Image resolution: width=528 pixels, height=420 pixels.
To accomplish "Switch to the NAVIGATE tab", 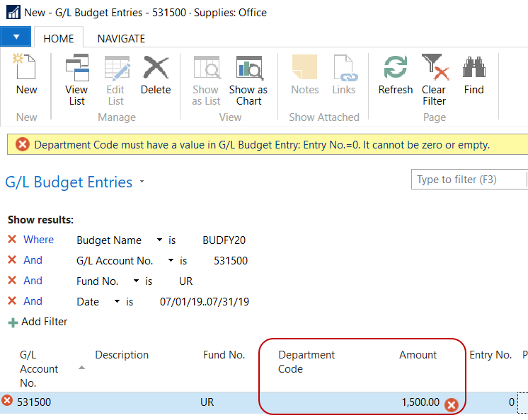I will [121, 39].
